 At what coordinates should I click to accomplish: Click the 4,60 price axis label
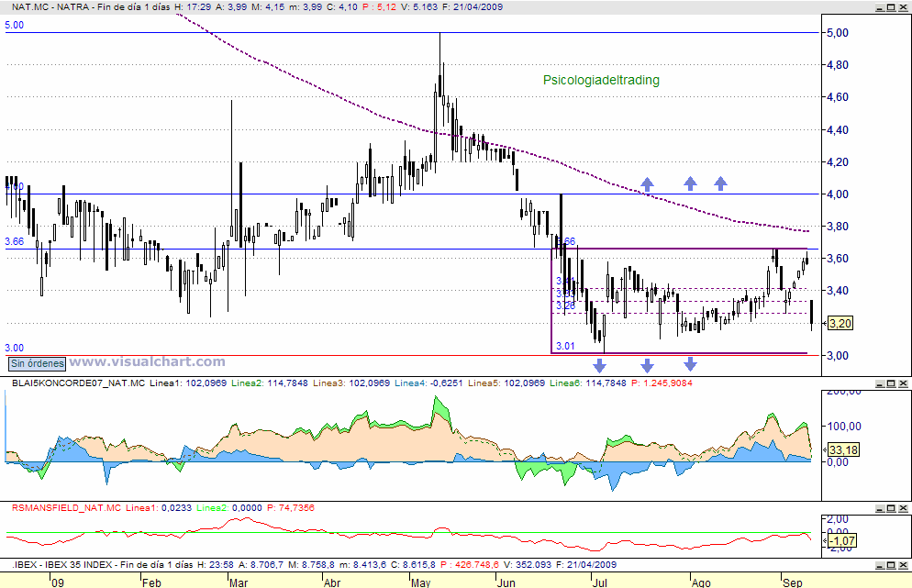pos(838,97)
